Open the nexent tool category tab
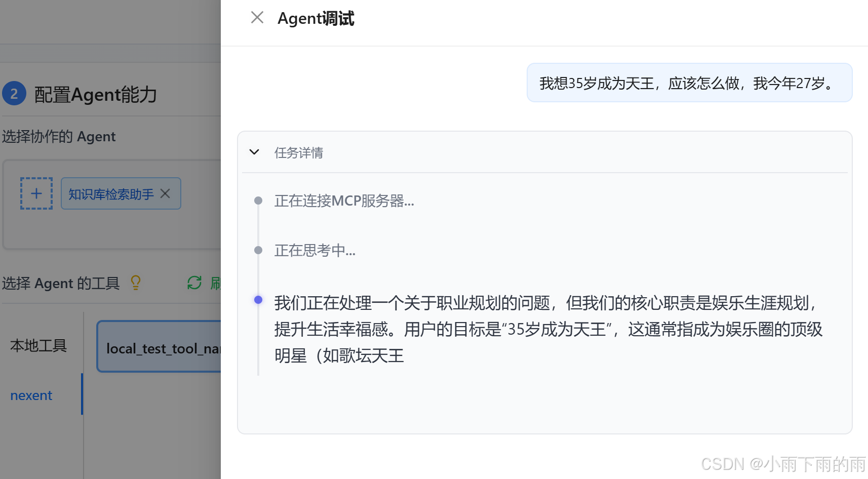 click(31, 395)
